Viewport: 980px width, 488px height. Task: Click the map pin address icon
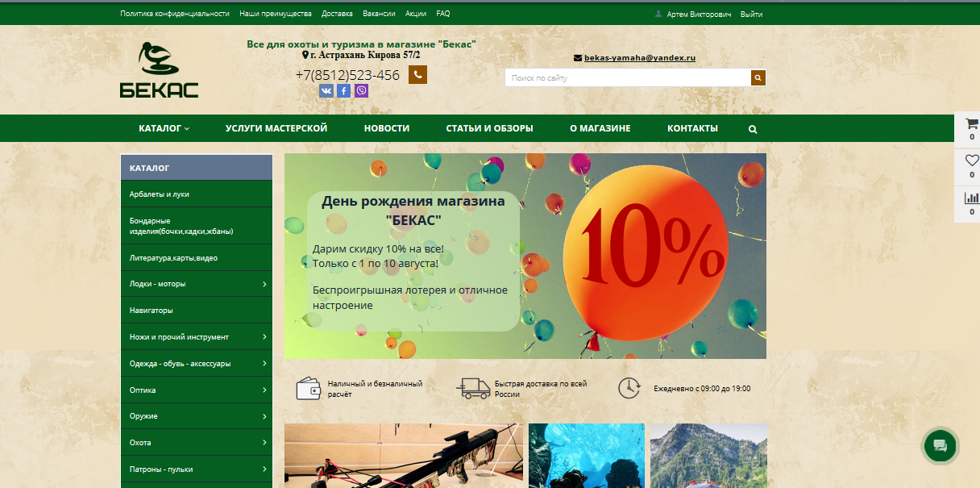[305, 55]
